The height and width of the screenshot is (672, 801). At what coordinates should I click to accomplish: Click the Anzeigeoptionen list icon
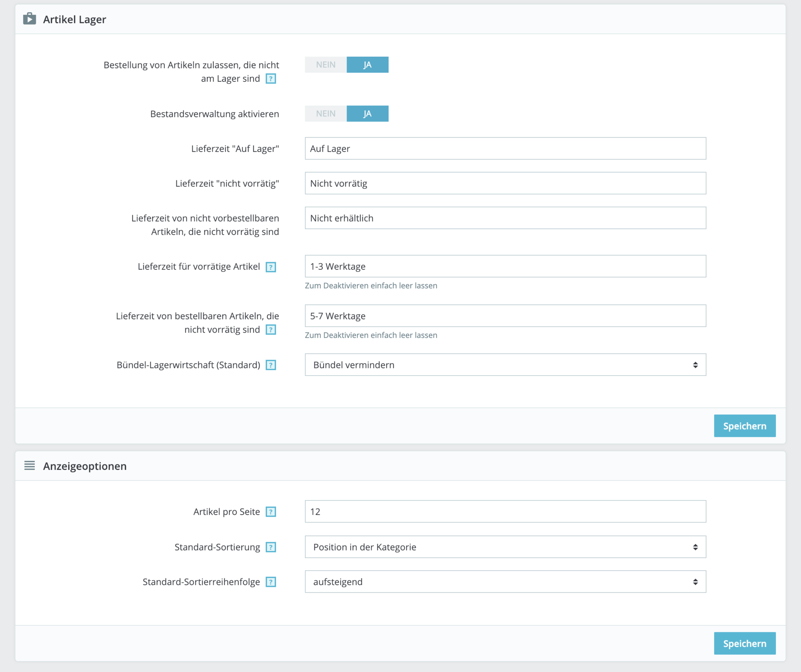[x=29, y=465]
